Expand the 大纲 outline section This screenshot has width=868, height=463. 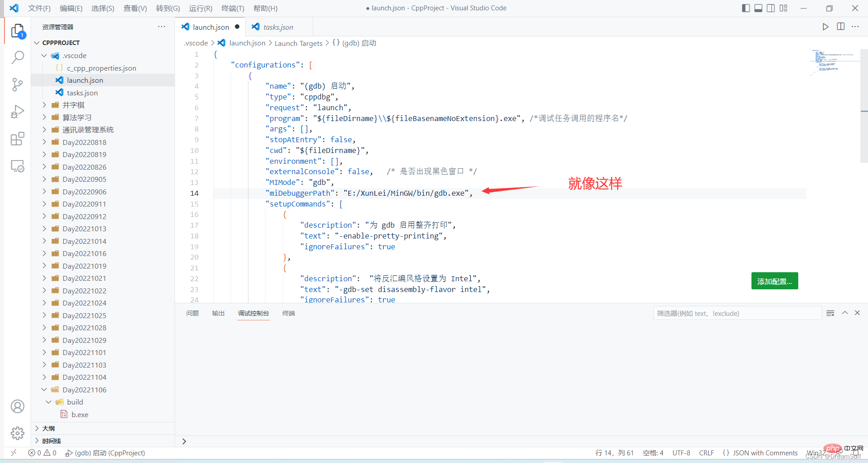49,428
